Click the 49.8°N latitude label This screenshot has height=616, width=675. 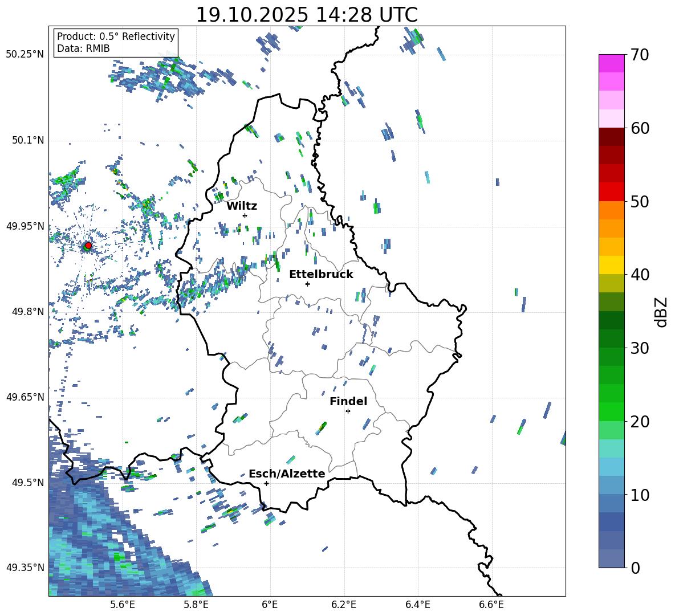click(x=28, y=312)
